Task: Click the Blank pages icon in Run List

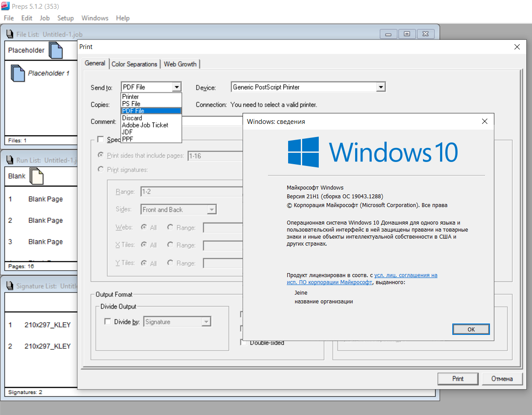Action: [x=36, y=176]
